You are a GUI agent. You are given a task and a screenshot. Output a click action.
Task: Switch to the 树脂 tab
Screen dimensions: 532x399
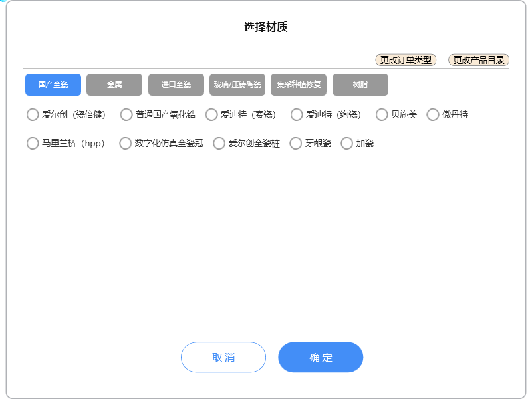point(360,85)
